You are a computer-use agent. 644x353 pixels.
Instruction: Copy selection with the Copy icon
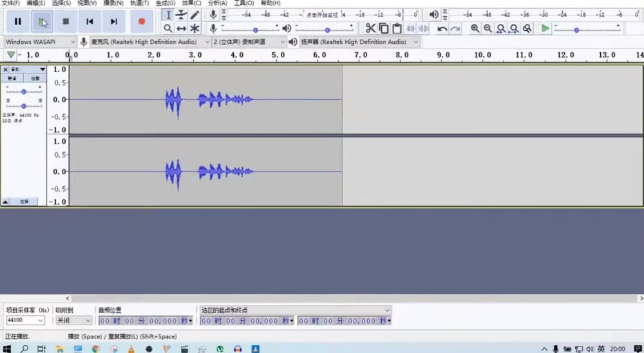pyautogui.click(x=384, y=28)
